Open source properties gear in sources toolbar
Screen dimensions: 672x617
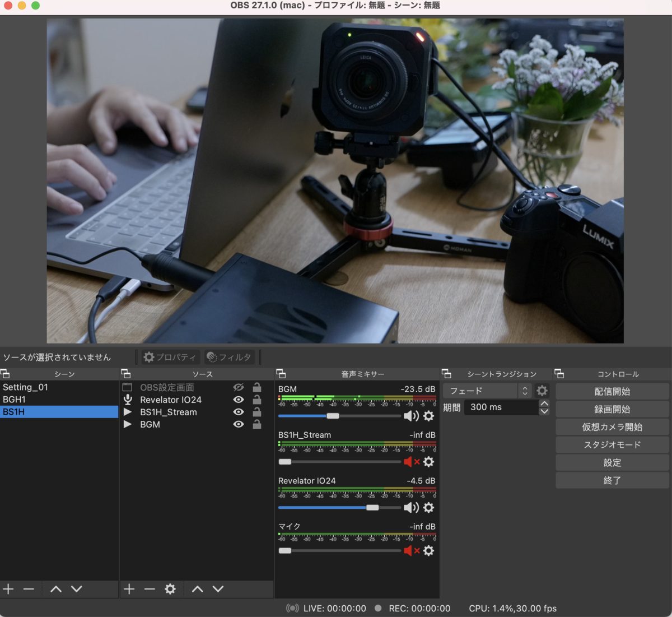170,589
